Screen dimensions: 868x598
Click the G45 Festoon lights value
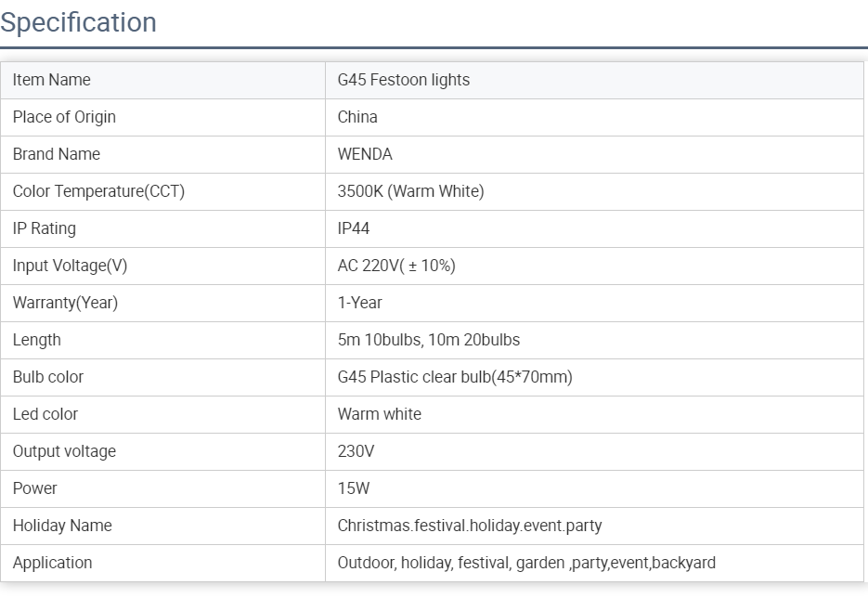(x=404, y=80)
